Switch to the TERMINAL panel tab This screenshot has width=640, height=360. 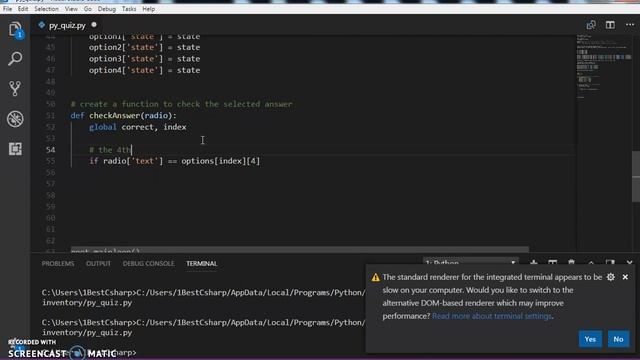click(x=202, y=264)
